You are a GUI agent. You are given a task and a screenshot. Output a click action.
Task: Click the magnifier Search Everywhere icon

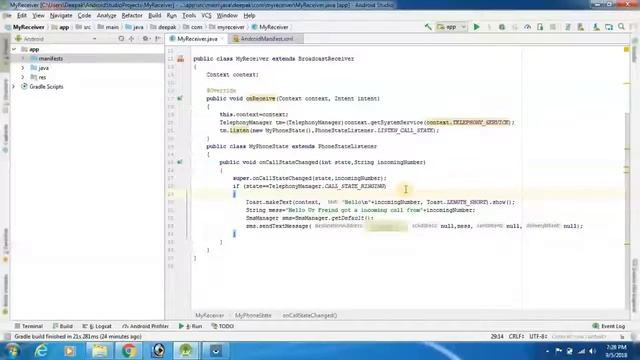click(621, 27)
